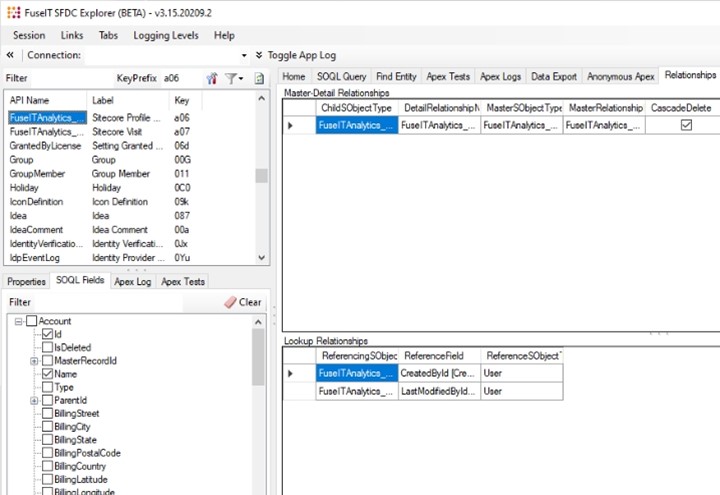Click the ReferenceField column header

439,356
